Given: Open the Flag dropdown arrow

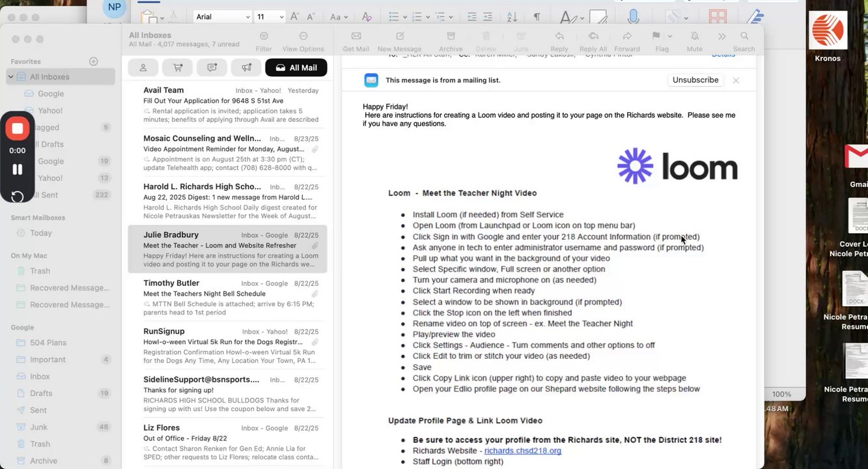Looking at the screenshot, I should (669, 36).
